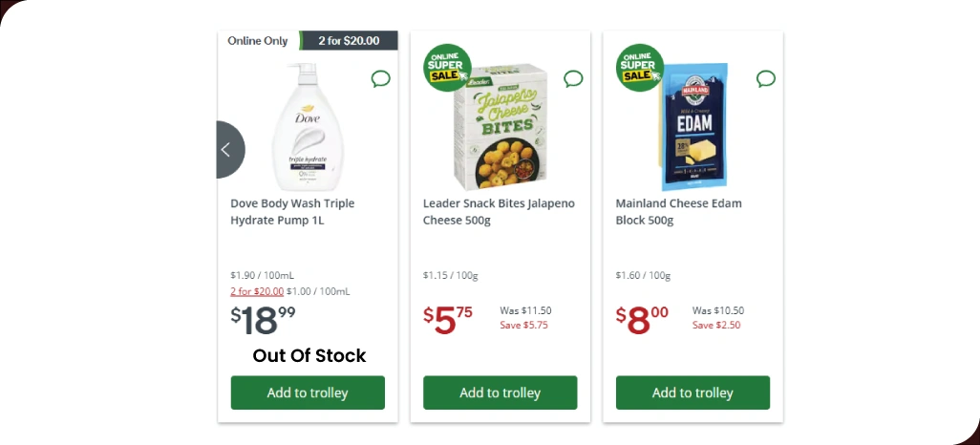Open Mainland Cheese Edam Block title

click(678, 212)
